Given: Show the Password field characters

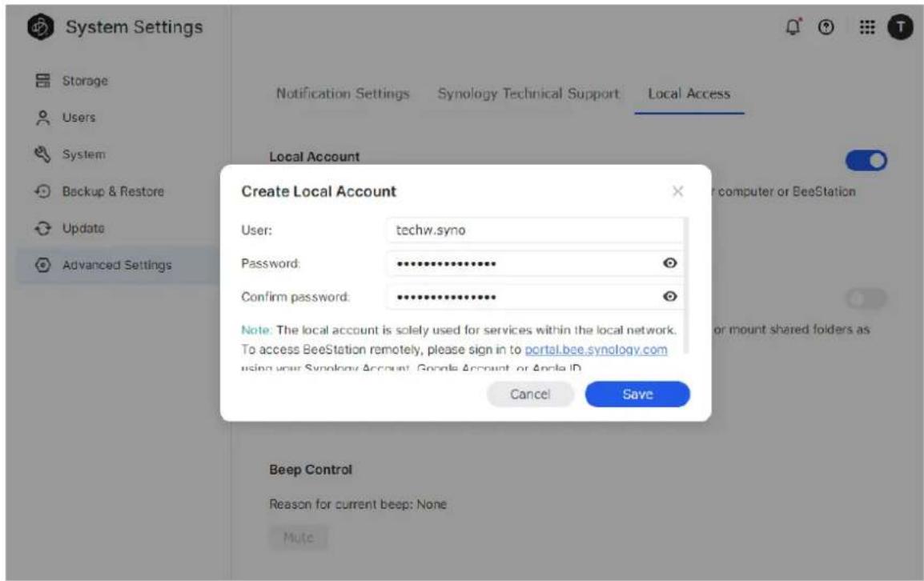Looking at the screenshot, I should (670, 263).
